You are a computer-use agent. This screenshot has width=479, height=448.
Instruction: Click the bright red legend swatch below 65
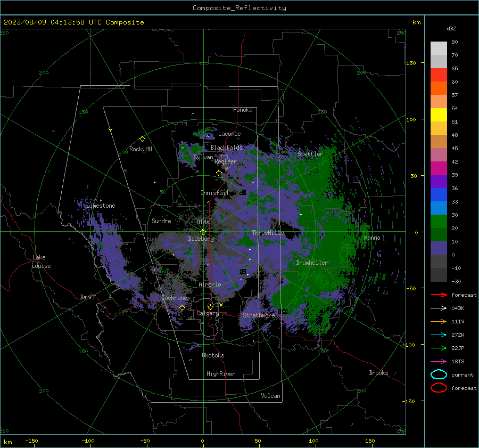[x=439, y=75]
